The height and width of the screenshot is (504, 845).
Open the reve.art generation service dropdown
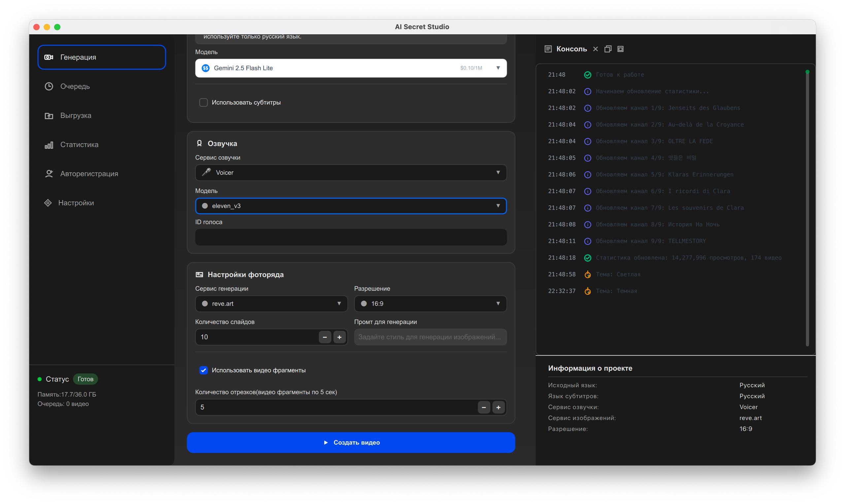pos(271,304)
